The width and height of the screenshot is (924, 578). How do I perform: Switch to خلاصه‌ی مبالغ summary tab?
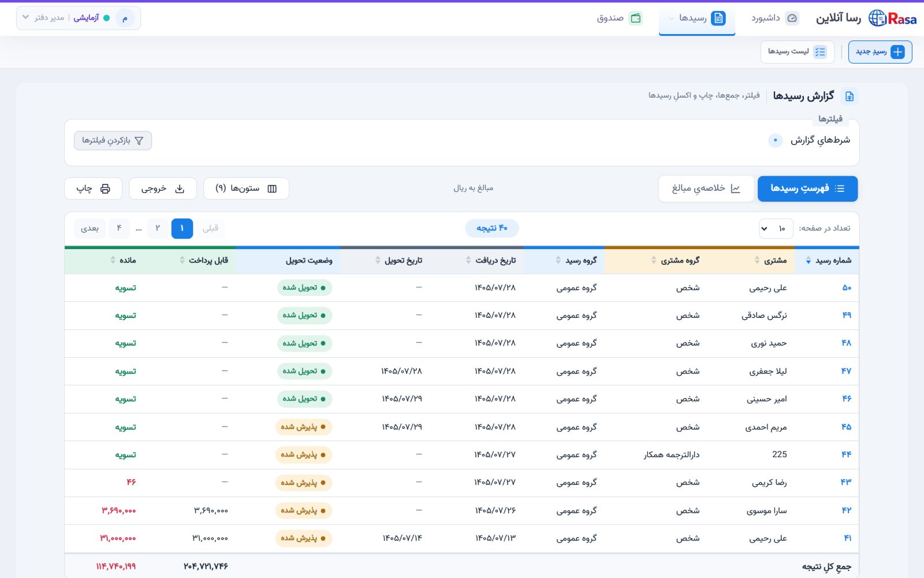[706, 188]
